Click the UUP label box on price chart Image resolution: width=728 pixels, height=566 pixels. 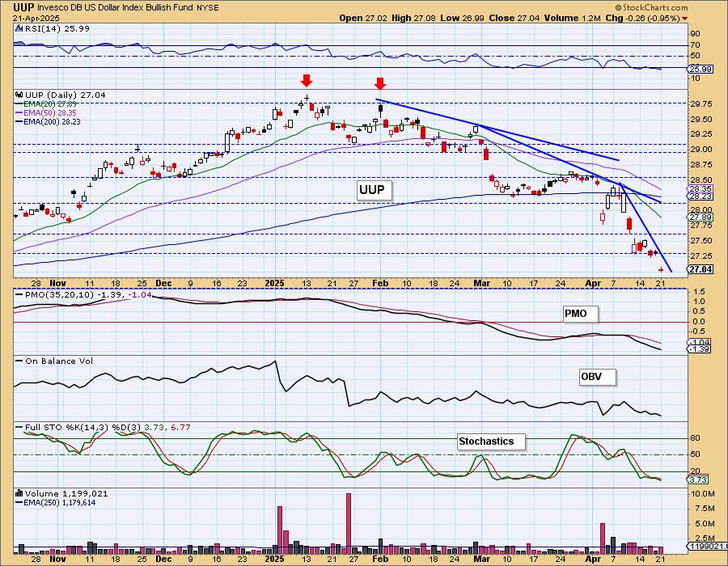point(374,190)
